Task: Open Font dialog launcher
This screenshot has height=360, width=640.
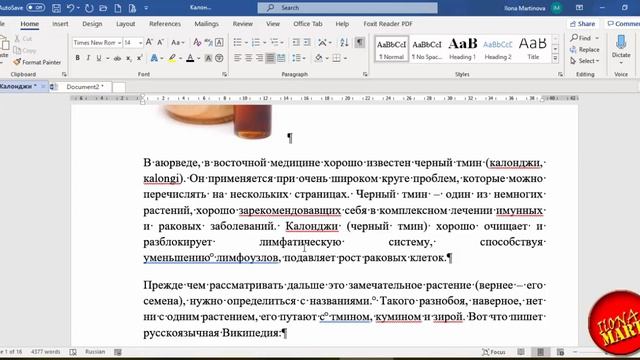Action: tap(224, 74)
